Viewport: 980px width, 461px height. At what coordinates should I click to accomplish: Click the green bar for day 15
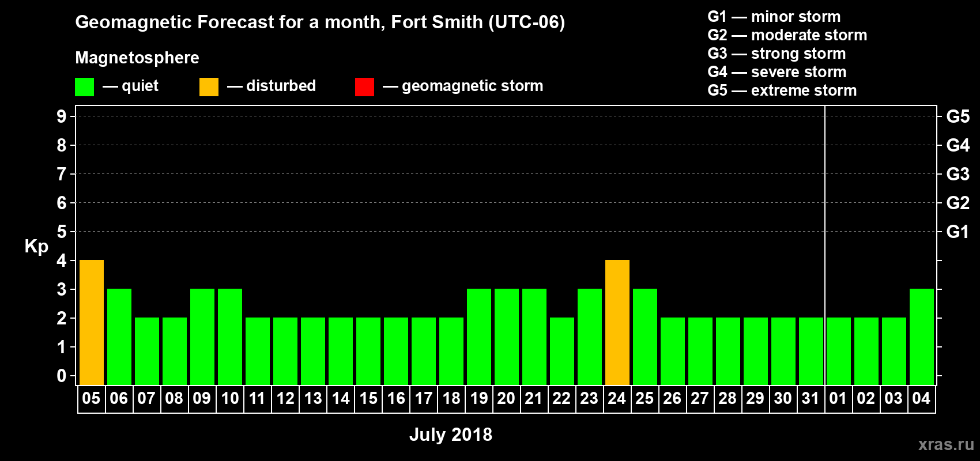point(368,351)
